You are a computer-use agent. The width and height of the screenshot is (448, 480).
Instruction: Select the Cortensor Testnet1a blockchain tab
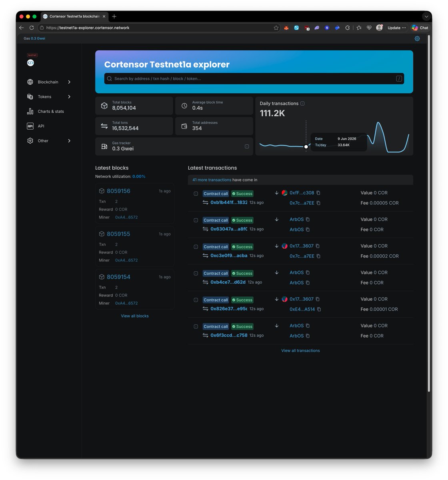[74, 16]
